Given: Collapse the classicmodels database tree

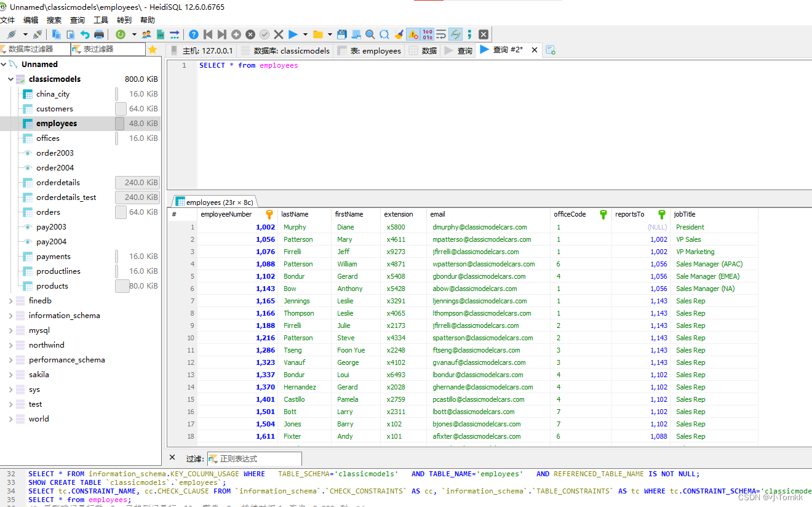Looking at the screenshot, I should tap(10, 79).
